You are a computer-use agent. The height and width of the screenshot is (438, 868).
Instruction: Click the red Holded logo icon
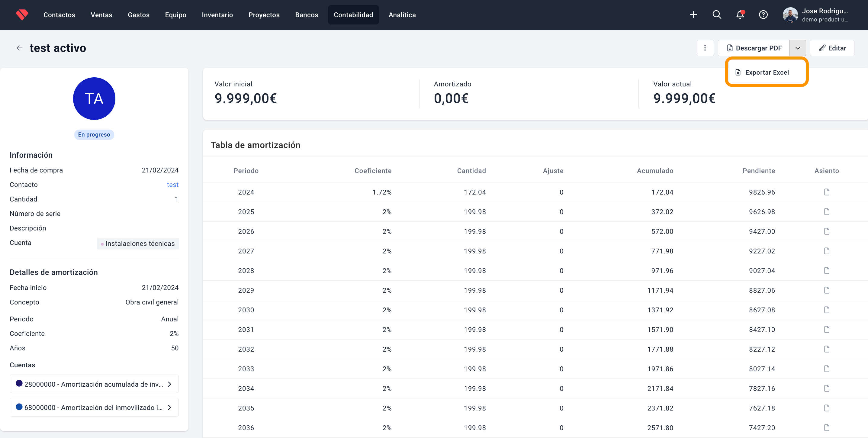pos(22,15)
